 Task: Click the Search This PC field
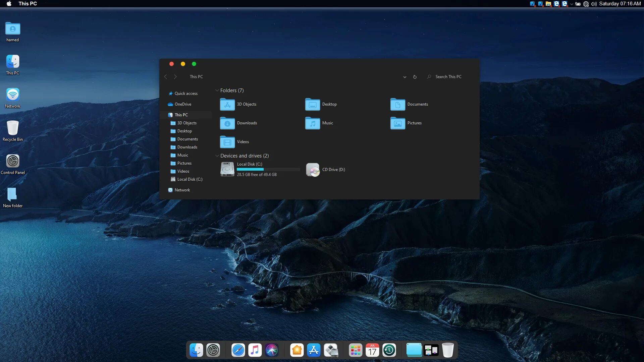[448, 77]
